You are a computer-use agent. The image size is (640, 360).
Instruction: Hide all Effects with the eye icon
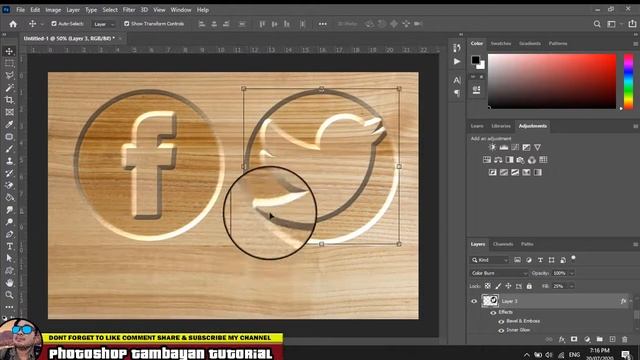click(x=493, y=313)
